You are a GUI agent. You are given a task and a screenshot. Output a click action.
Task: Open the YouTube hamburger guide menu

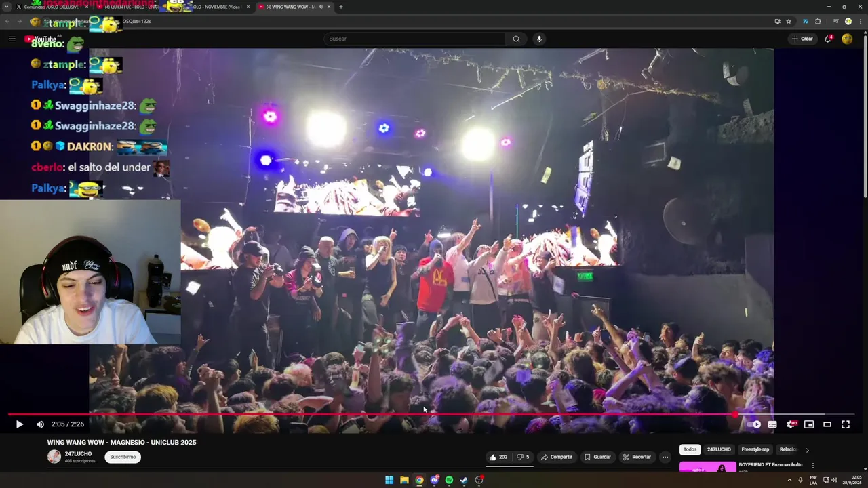pyautogui.click(x=12, y=39)
